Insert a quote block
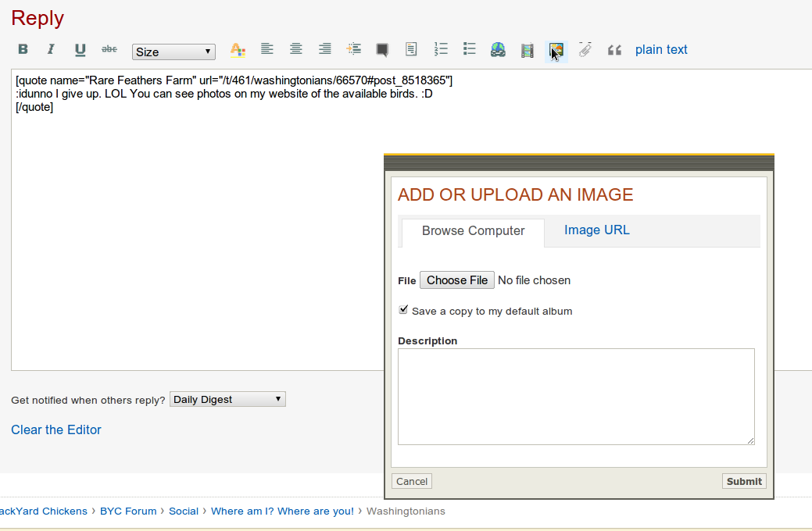 click(614, 50)
